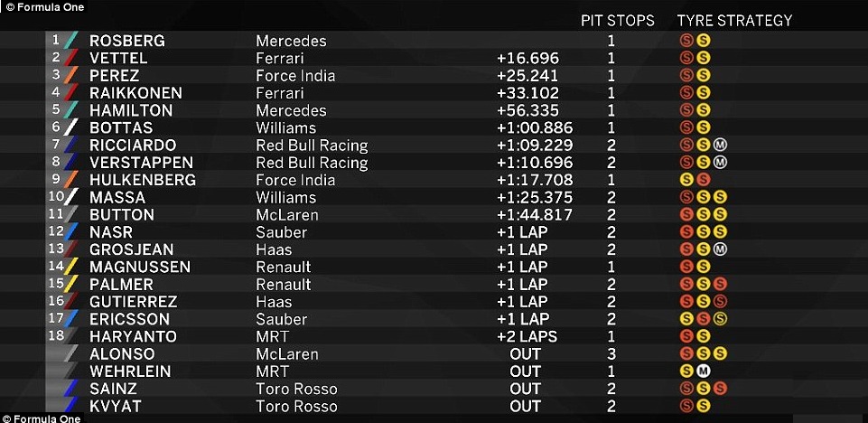Click Bottas's gap time +1:00.886
Viewport: 868px width, 423px height.
tap(535, 128)
